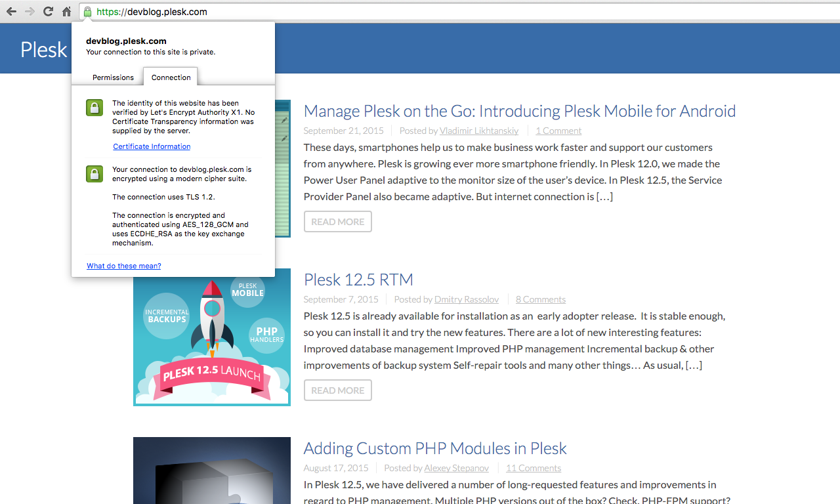Click READ MORE under Plesk Mobile article
Image resolution: width=840 pixels, height=504 pixels.
click(337, 222)
